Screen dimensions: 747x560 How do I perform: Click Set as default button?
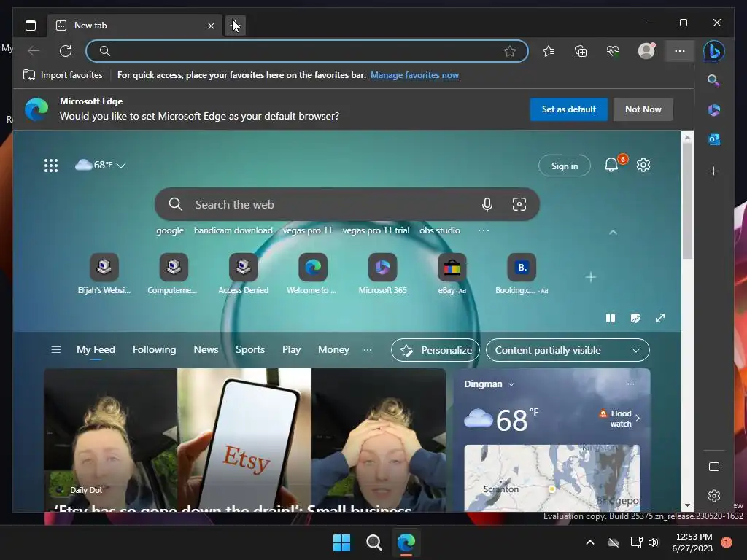(569, 109)
